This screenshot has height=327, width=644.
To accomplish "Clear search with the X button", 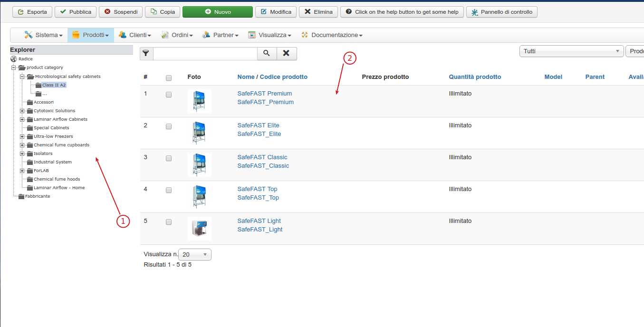I will click(x=286, y=54).
